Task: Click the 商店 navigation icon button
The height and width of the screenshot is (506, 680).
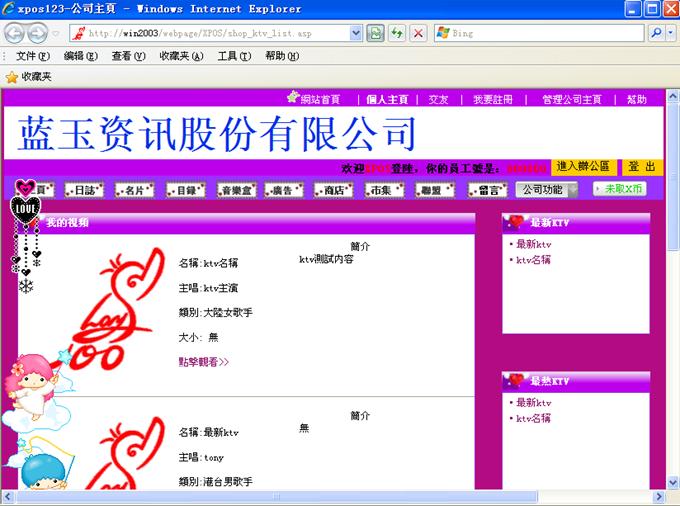Action: click(333, 190)
